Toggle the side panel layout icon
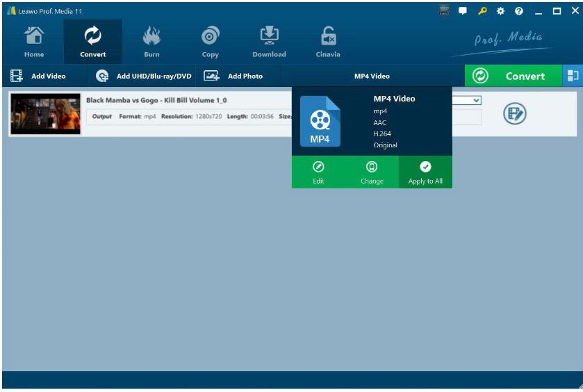The image size is (583, 392). 573,76
